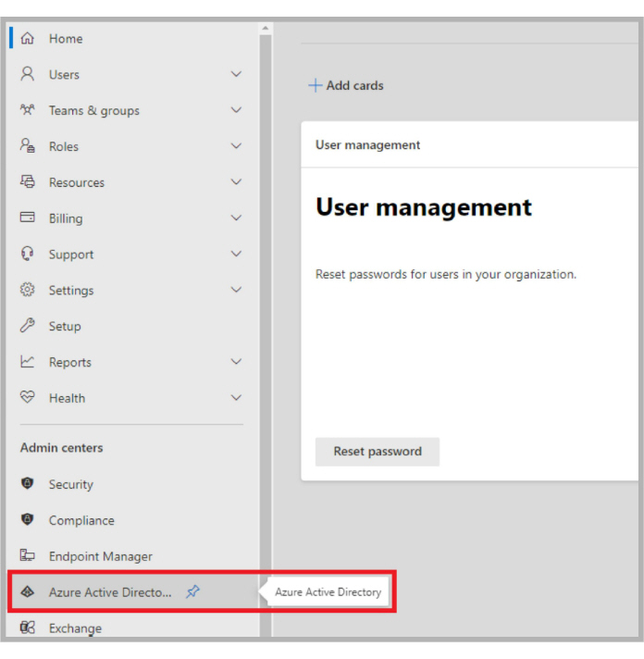Click the Security shield icon
644x659 pixels.
(28, 484)
